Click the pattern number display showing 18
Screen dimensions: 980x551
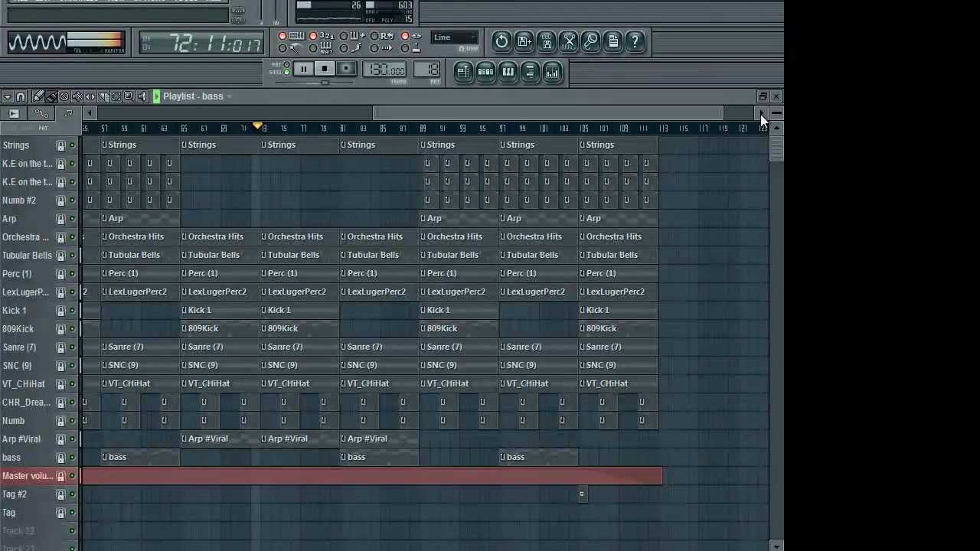point(426,70)
